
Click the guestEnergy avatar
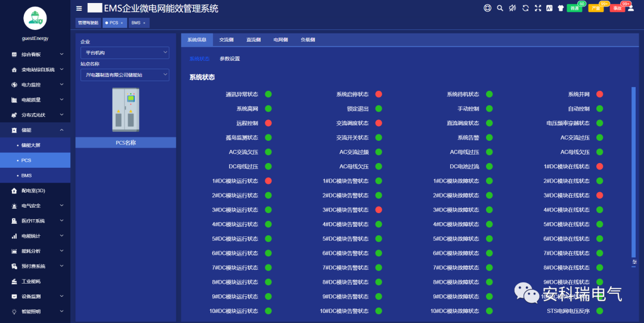click(35, 18)
